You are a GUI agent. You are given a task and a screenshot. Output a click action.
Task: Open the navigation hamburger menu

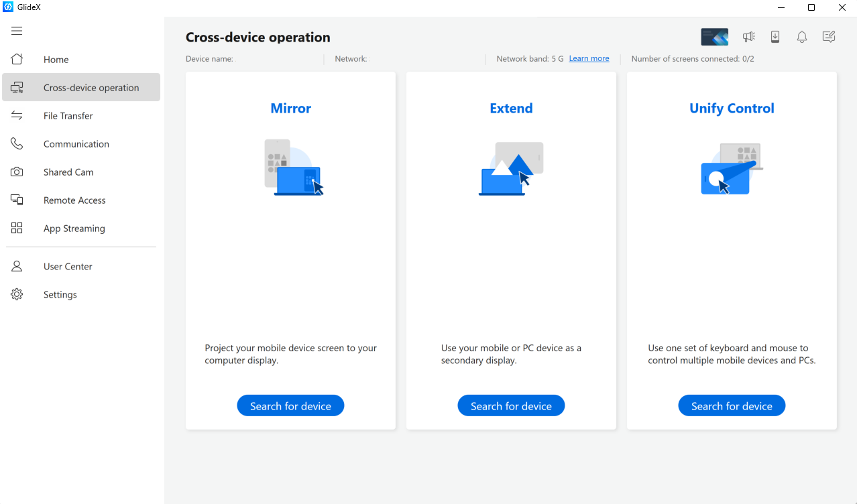click(x=16, y=30)
